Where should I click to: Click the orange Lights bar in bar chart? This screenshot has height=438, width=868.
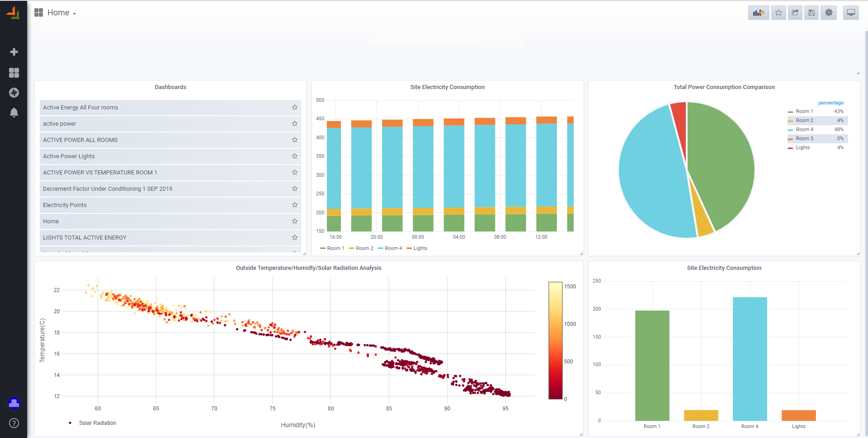pyautogui.click(x=798, y=415)
